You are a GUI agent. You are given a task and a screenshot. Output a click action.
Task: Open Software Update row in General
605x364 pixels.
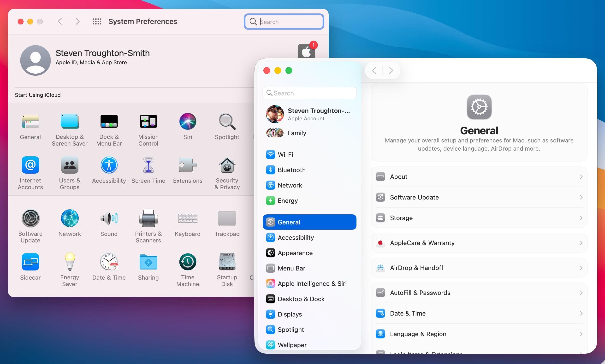(479, 197)
